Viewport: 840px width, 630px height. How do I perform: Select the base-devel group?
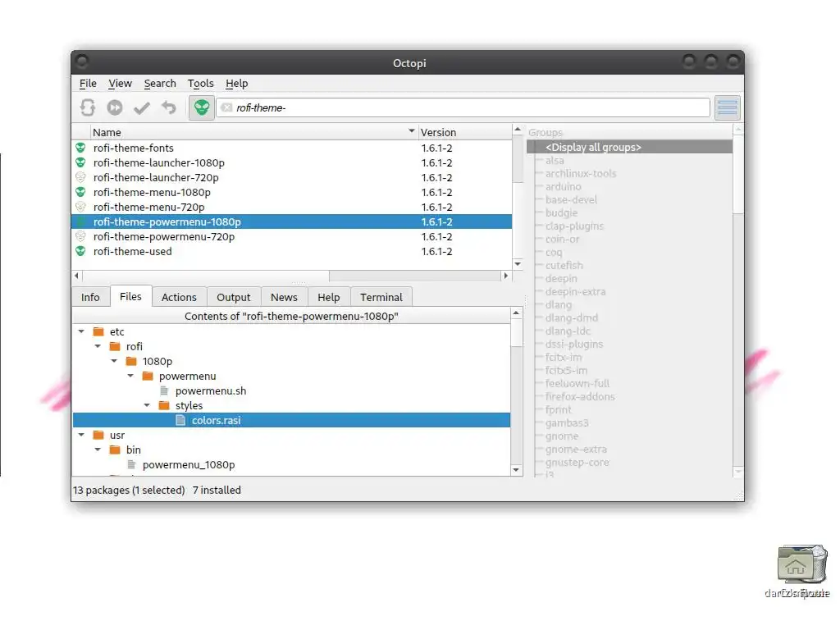[571, 200]
